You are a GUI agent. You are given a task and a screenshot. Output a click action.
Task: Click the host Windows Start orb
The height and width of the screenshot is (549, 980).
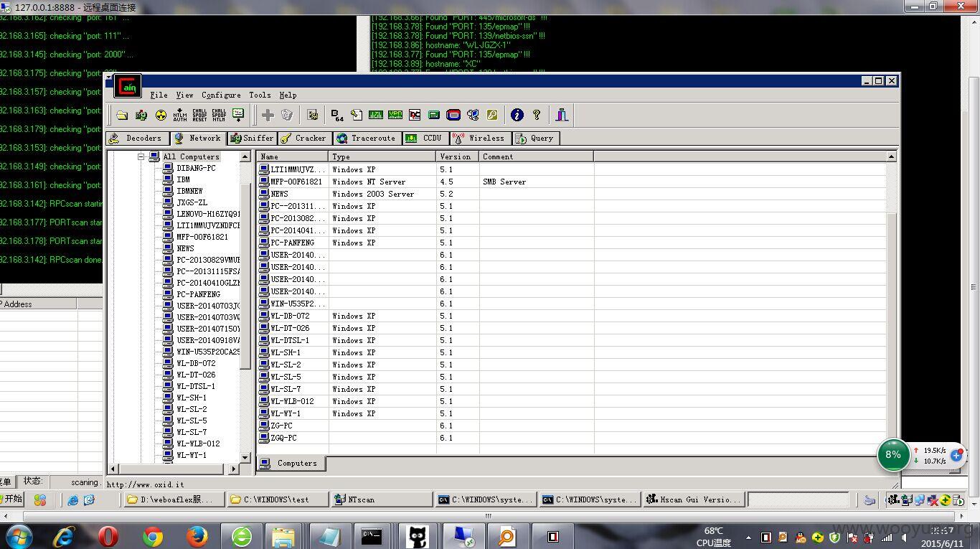pyautogui.click(x=19, y=536)
